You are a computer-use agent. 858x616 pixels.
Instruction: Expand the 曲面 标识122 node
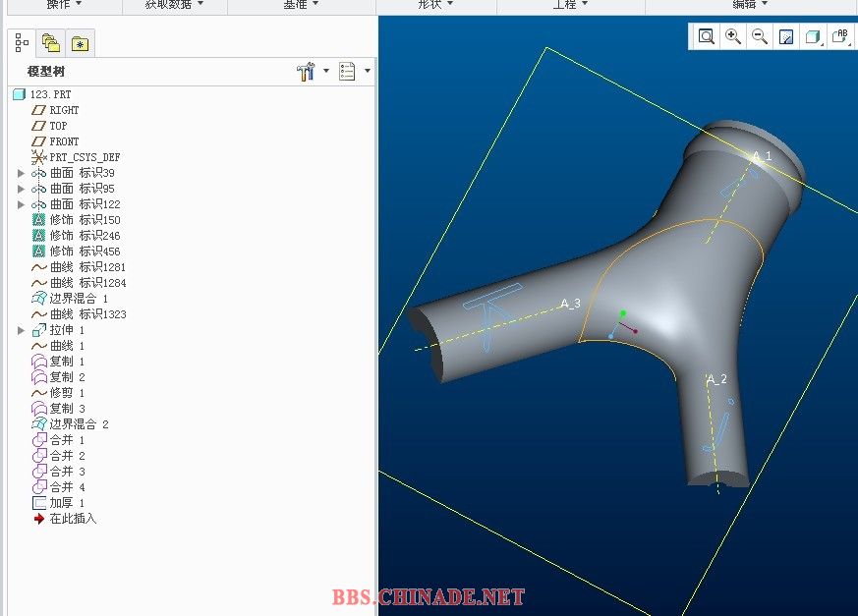click(22, 204)
